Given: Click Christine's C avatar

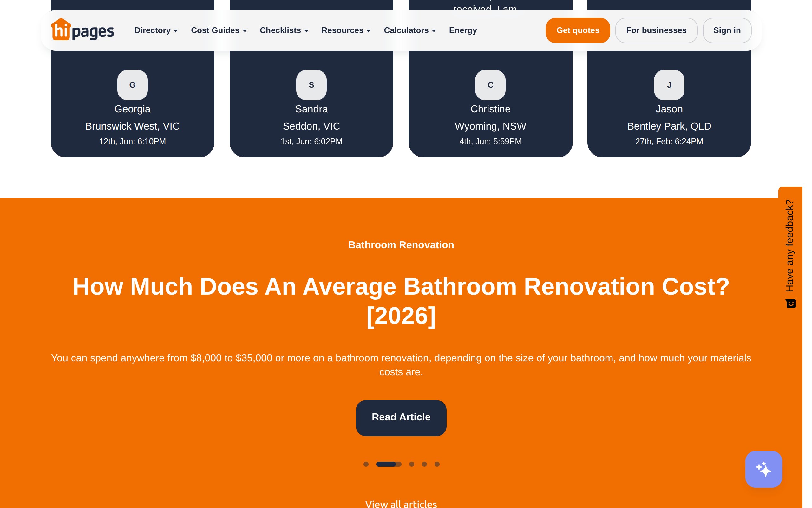Looking at the screenshot, I should pyautogui.click(x=490, y=85).
